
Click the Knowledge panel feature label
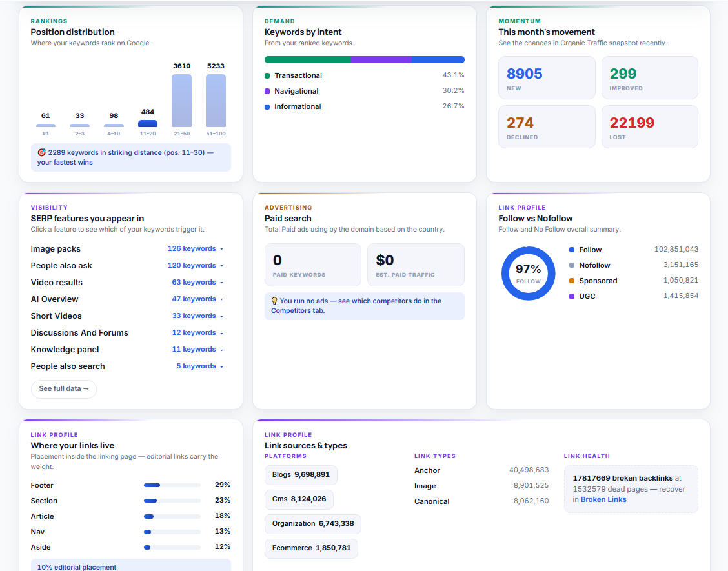(x=65, y=350)
